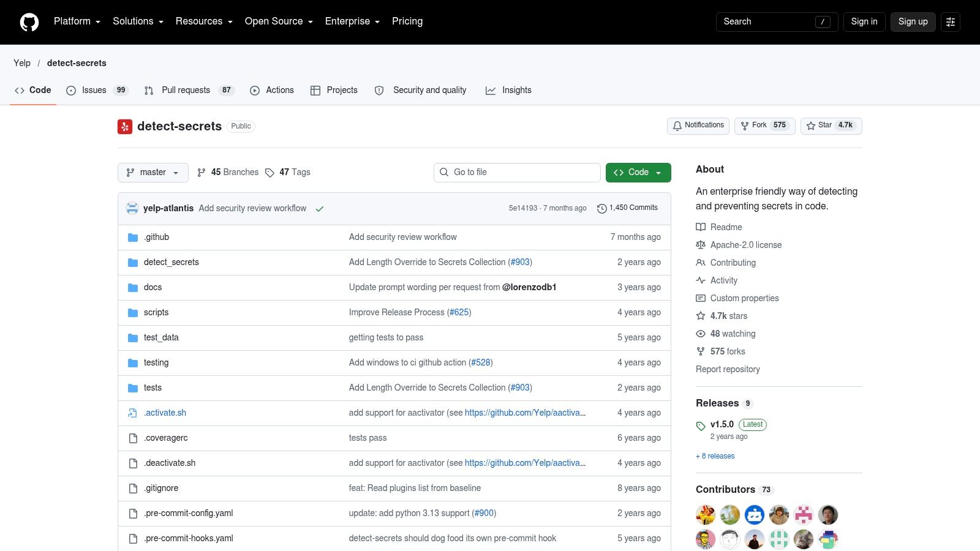Open the green Code dropdown button
Screen dimensions: 980x551
coord(638,173)
